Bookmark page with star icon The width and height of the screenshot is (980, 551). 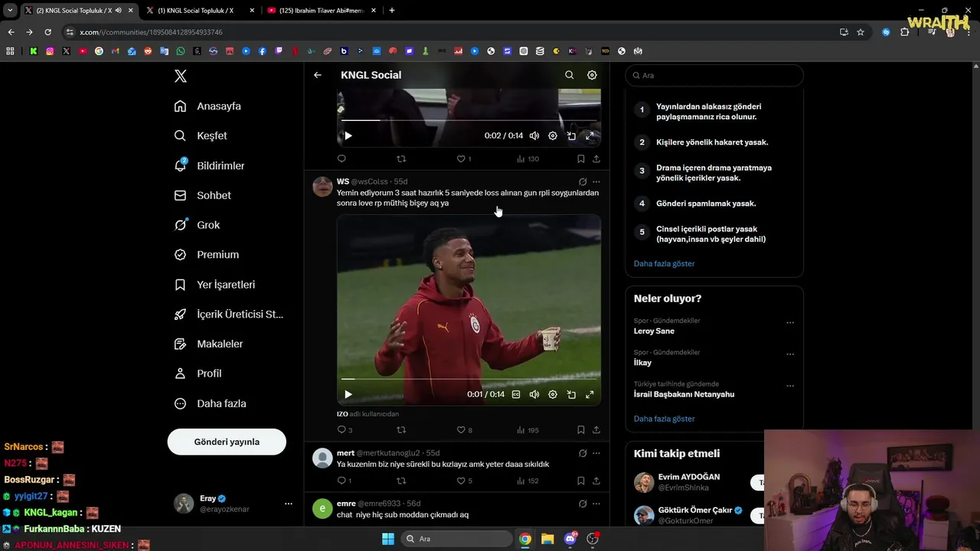861,32
